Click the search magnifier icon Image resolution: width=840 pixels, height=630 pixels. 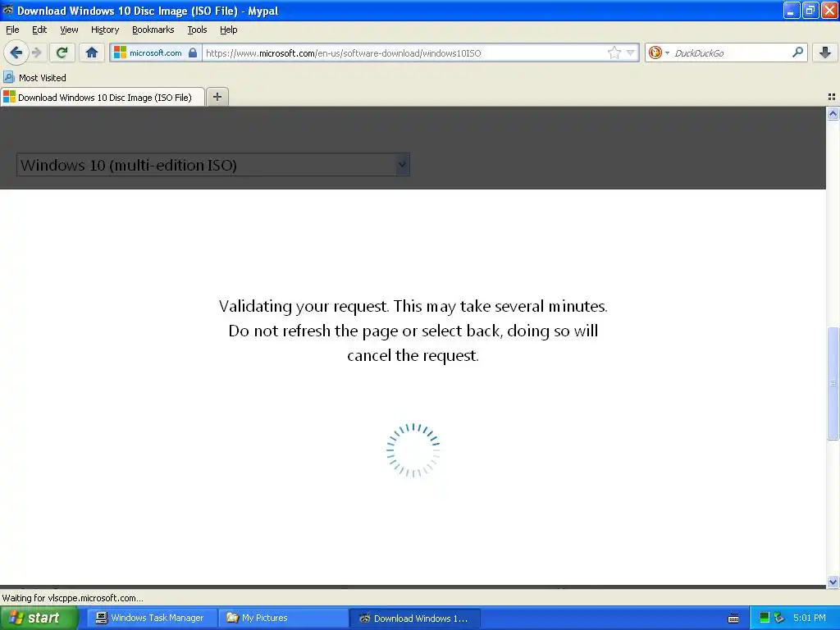coord(797,52)
